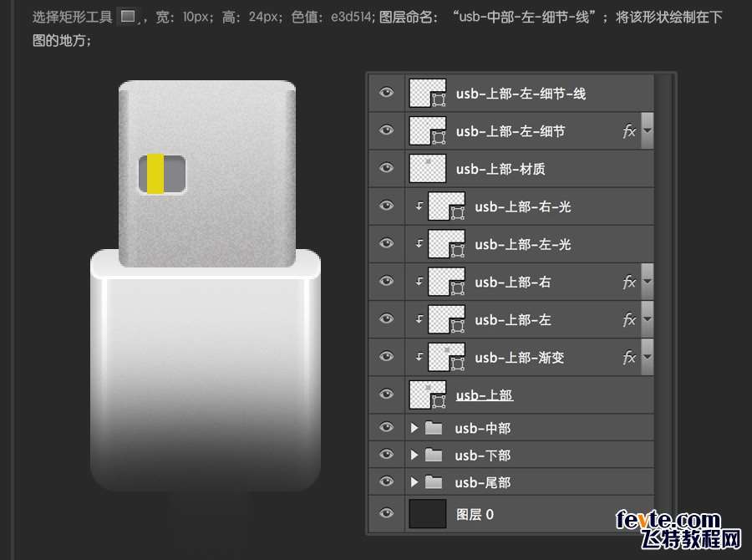Click clipping mask arrow on usb-上部-渐变
The width and height of the screenshot is (752, 560).
tap(419, 357)
